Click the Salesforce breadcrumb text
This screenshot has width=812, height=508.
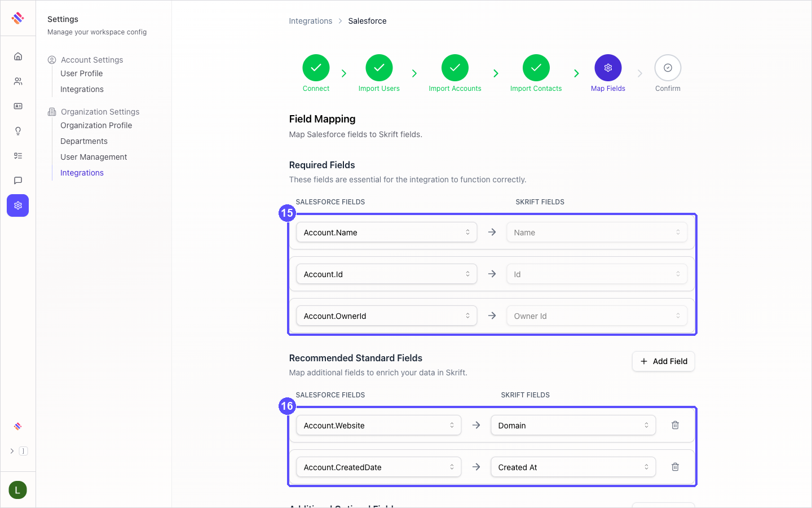click(x=367, y=21)
